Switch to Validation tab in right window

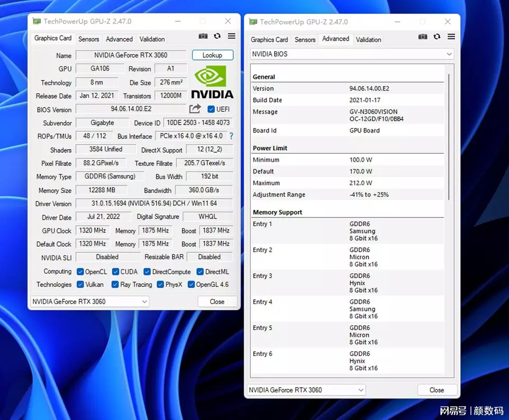368,39
